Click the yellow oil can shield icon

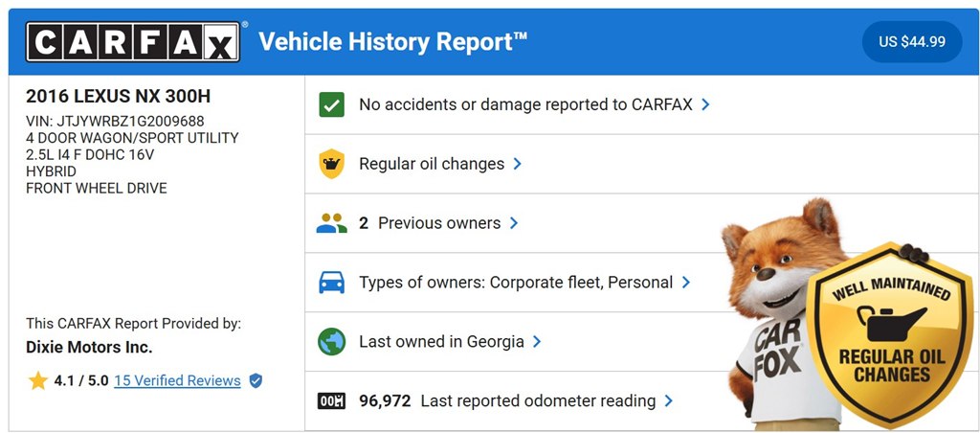(x=331, y=164)
